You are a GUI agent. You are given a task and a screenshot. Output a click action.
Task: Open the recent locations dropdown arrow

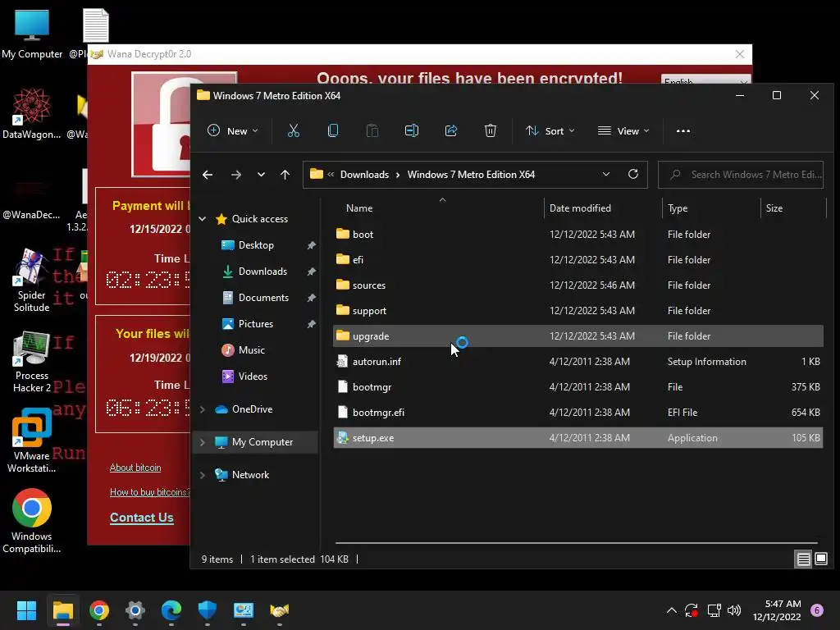(x=261, y=175)
